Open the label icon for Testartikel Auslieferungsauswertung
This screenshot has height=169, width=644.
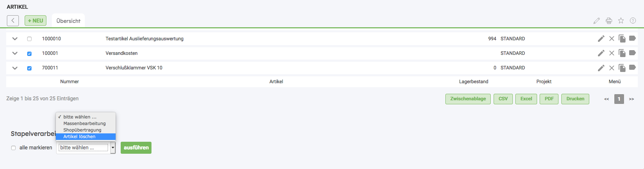coord(632,38)
